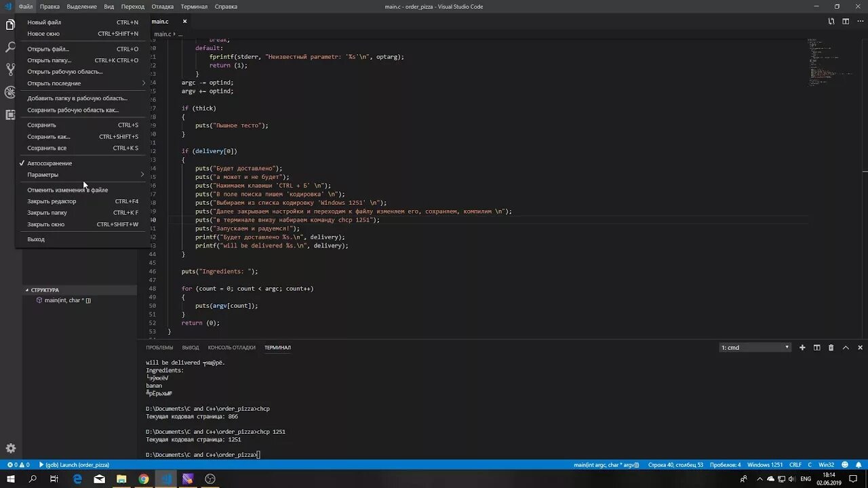Open the Терминал menu
The image size is (868, 488).
click(x=195, y=7)
